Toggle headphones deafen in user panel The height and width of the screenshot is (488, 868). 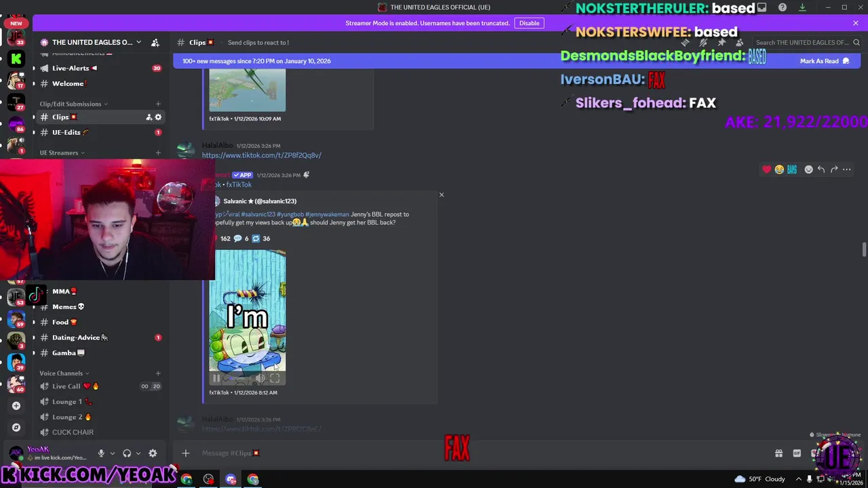pos(127,453)
